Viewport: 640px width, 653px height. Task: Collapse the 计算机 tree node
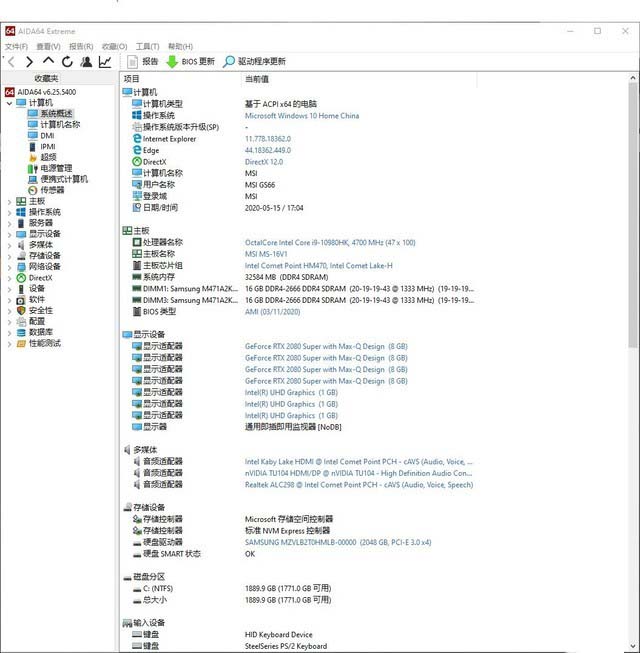9,103
